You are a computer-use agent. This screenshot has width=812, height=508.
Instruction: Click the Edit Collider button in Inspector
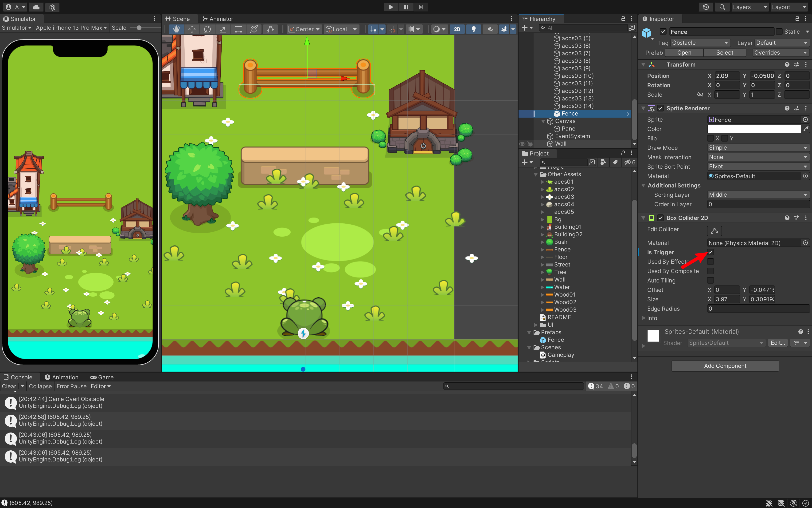[x=714, y=230]
